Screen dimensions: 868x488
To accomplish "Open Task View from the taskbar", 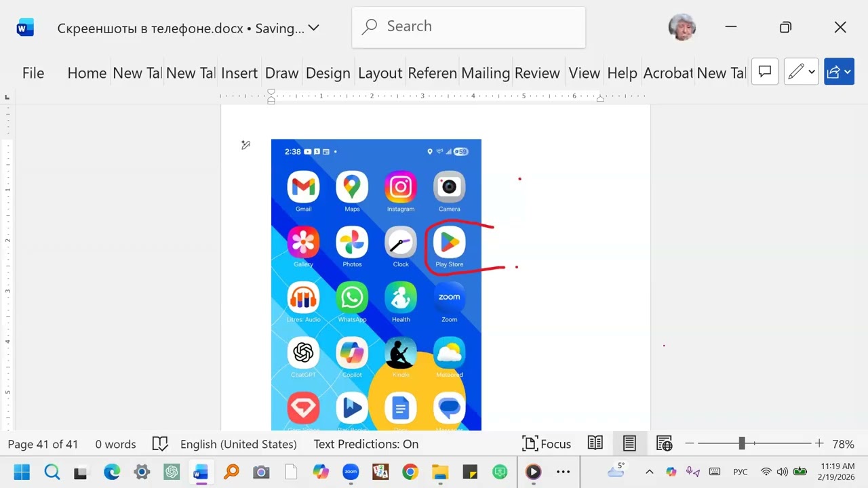I will coord(81,472).
